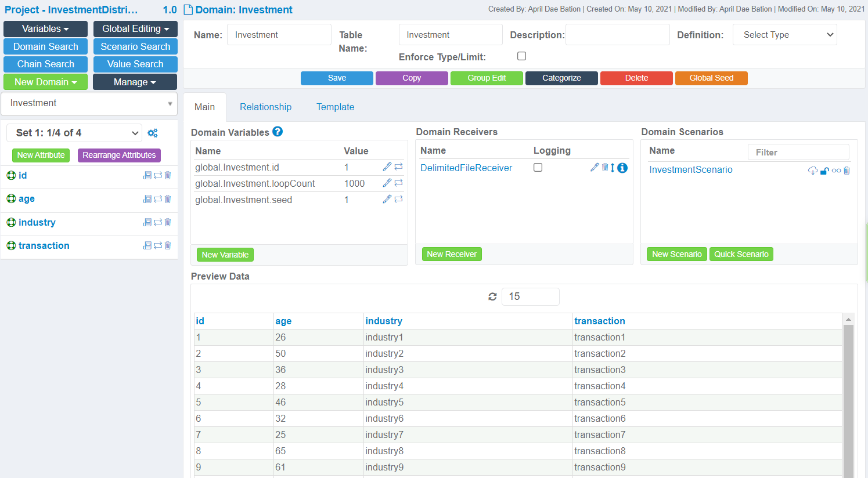Click the swap arrows icon for id attribute
The width and height of the screenshot is (868, 478).
158,175
